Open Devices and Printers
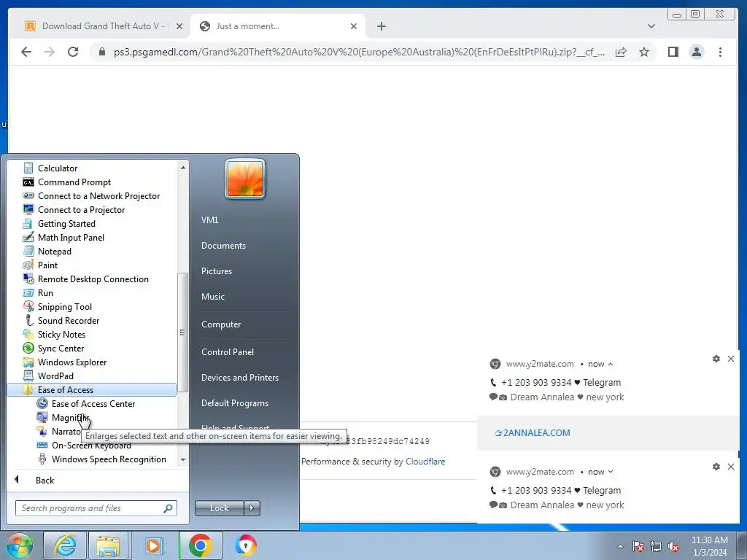The height and width of the screenshot is (560, 747). pyautogui.click(x=239, y=377)
